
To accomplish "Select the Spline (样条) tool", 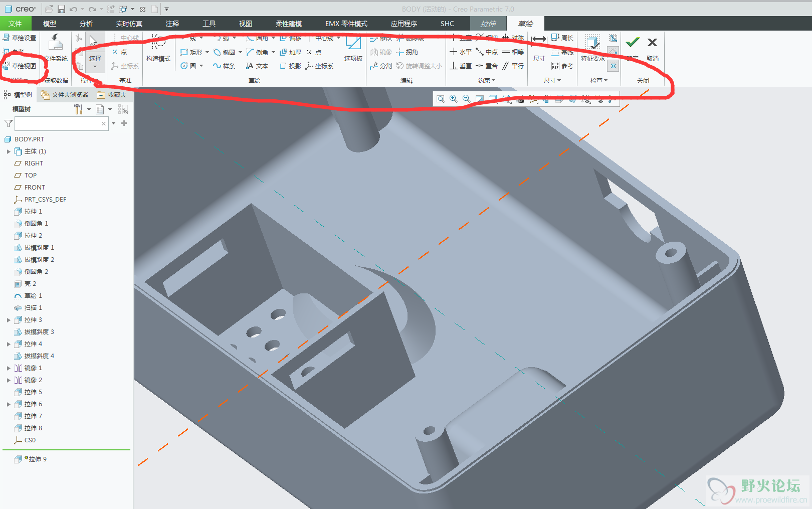I will pyautogui.click(x=224, y=66).
